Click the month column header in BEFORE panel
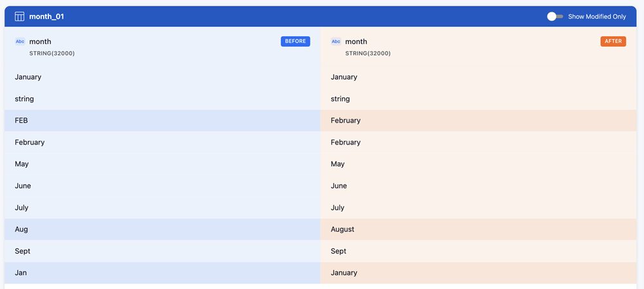This screenshot has width=644, height=289. tap(40, 41)
